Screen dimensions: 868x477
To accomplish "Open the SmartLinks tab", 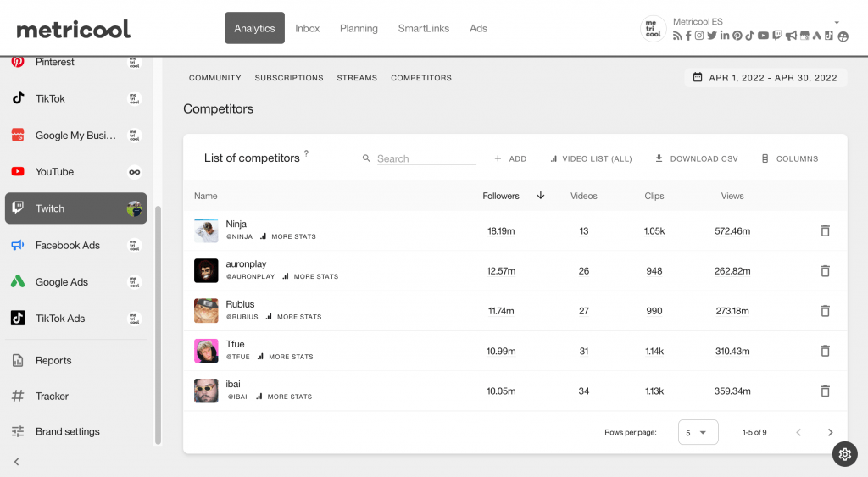I will click(424, 28).
